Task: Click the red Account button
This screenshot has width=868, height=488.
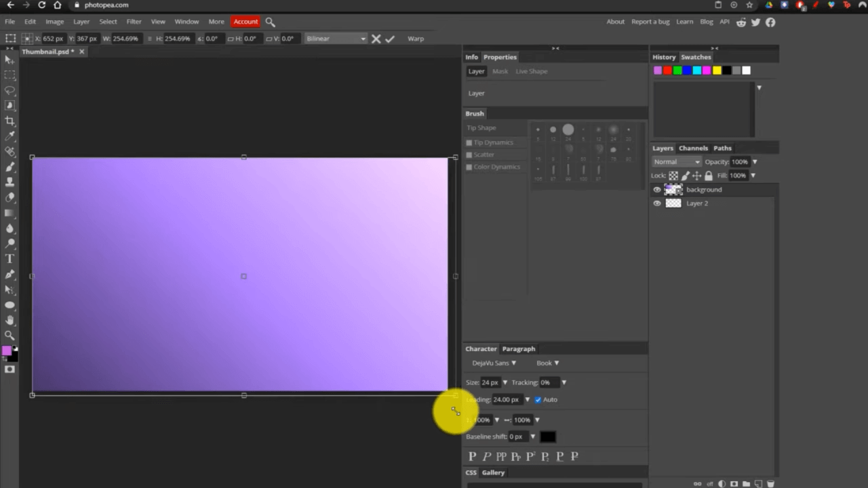Action: [245, 22]
